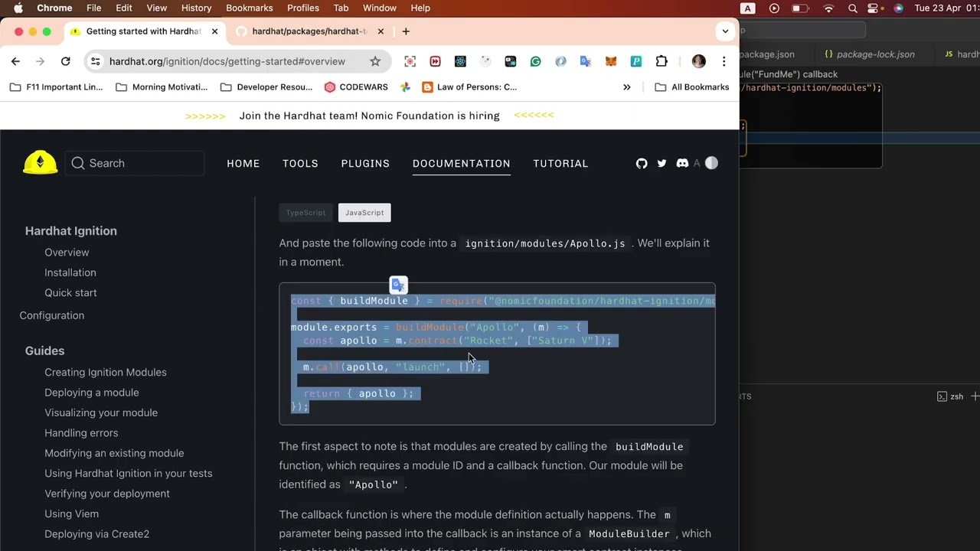This screenshot has height=551, width=980.
Task: Expand the tab search dropdown arrow
Action: coord(725,31)
